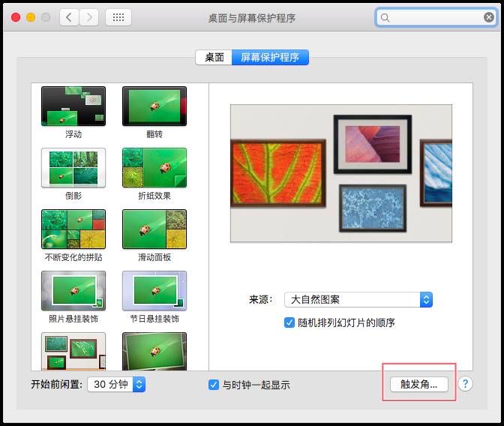504x426 pixels.
Task: Pick the 滑动面板 screensaver
Action: click(154, 229)
